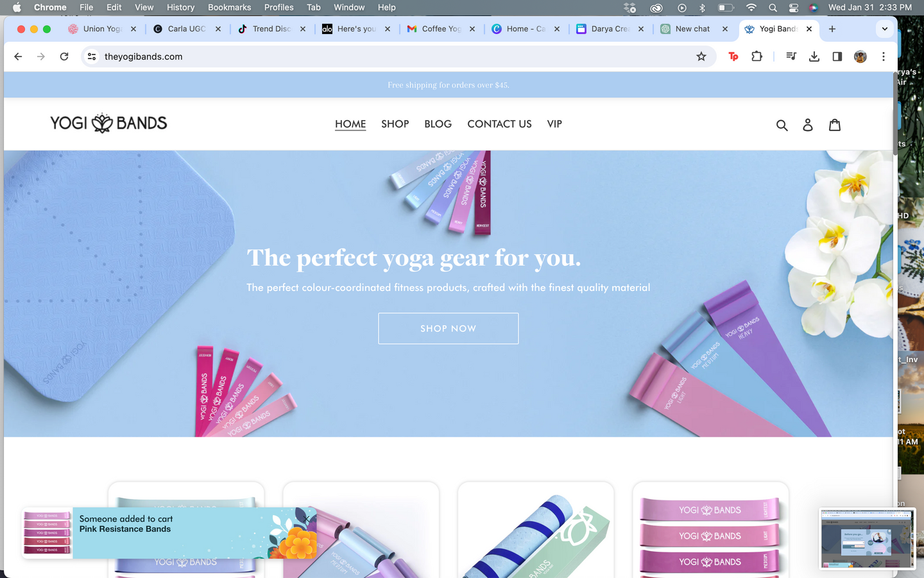Open the shopping cart bag icon
Image resolution: width=924 pixels, height=578 pixels.
[x=834, y=125]
